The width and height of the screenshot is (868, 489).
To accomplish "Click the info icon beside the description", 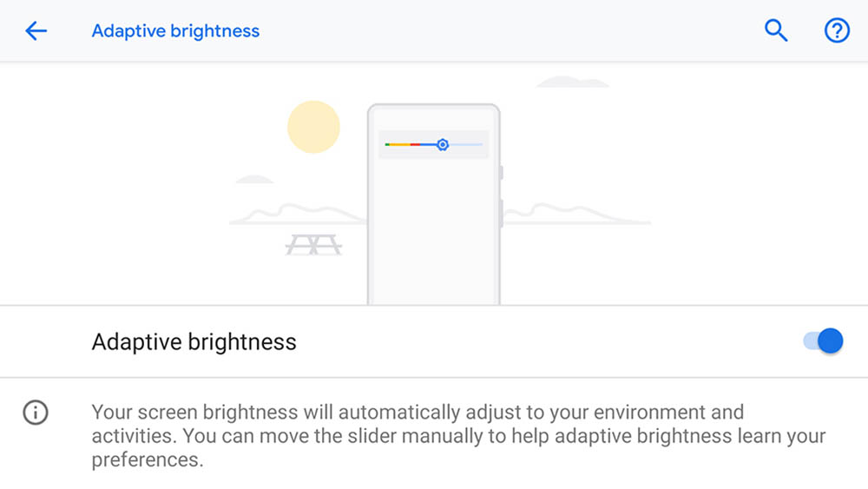I will (x=36, y=413).
